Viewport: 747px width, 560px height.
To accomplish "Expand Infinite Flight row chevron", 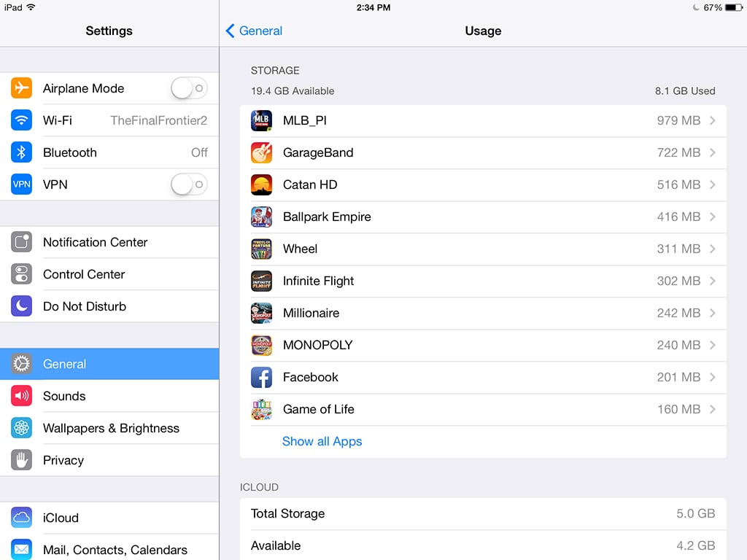I will (713, 281).
